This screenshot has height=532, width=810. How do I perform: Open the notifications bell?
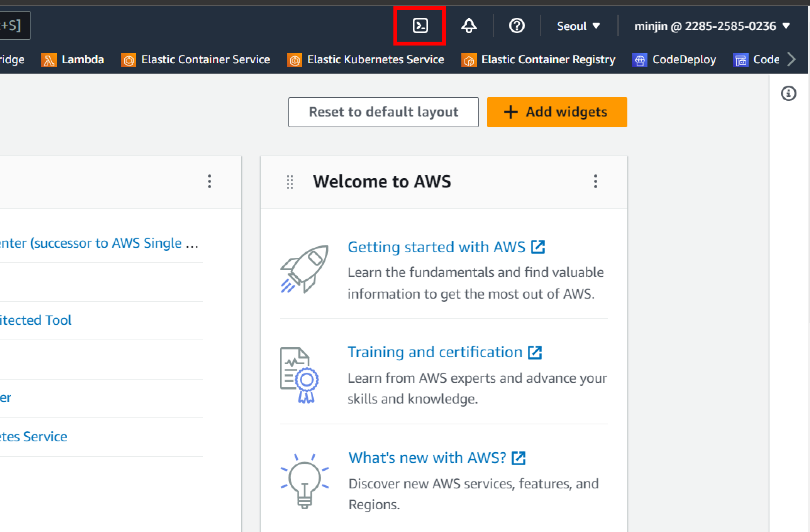coord(469,26)
